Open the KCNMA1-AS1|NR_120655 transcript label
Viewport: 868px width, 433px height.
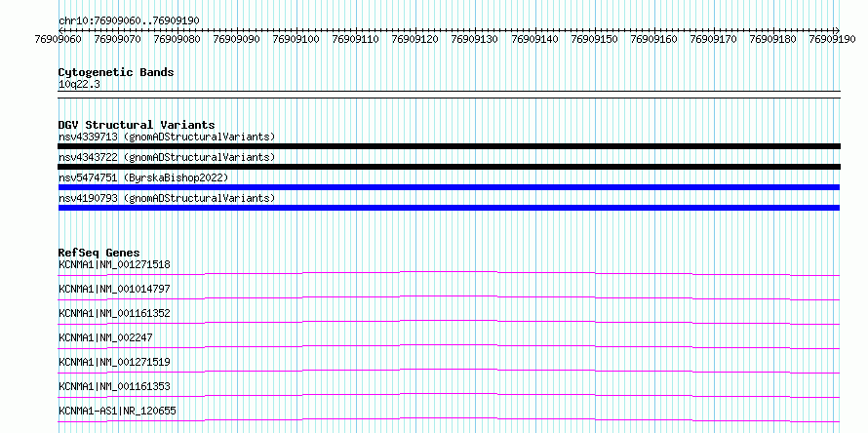click(x=117, y=411)
